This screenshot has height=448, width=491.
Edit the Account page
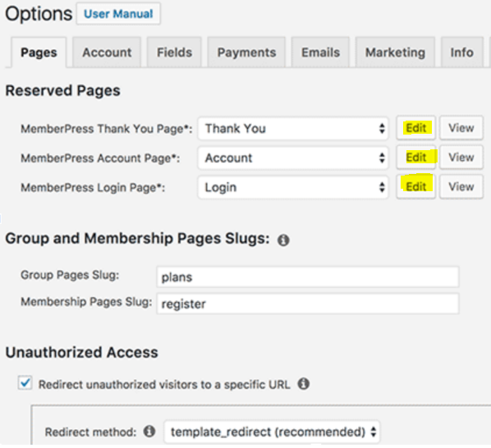coord(415,157)
